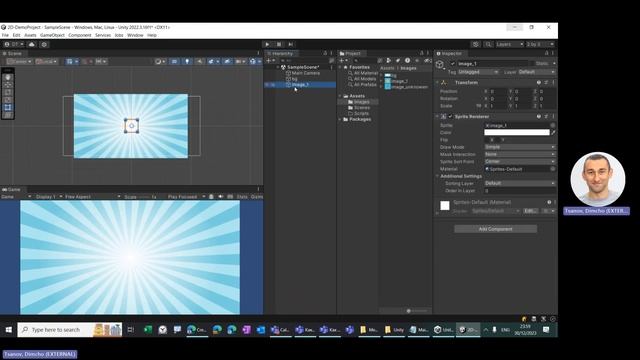The width and height of the screenshot is (640, 360).
Task: Toggle Flip X checkbox
Action: click(487, 140)
